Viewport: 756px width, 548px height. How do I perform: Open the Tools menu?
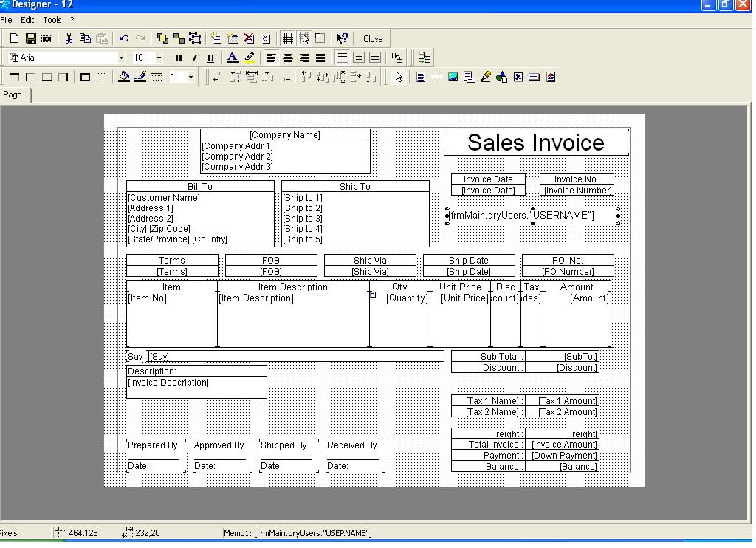52,20
